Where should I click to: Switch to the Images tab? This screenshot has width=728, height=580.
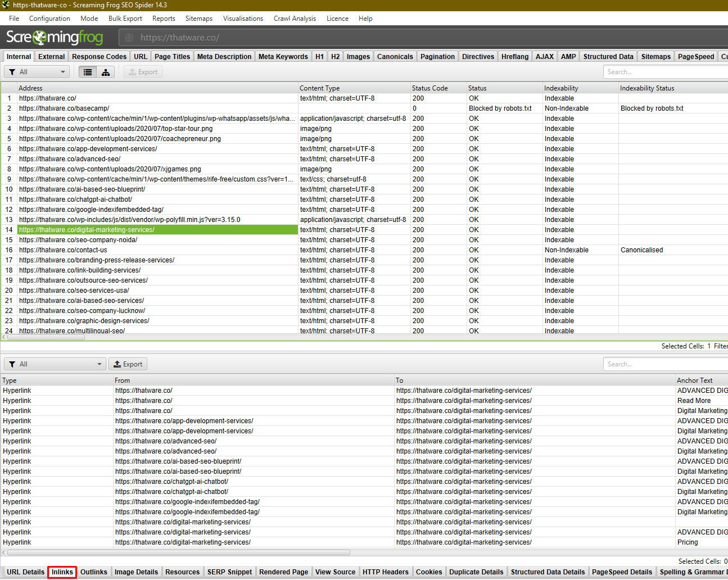coord(358,57)
